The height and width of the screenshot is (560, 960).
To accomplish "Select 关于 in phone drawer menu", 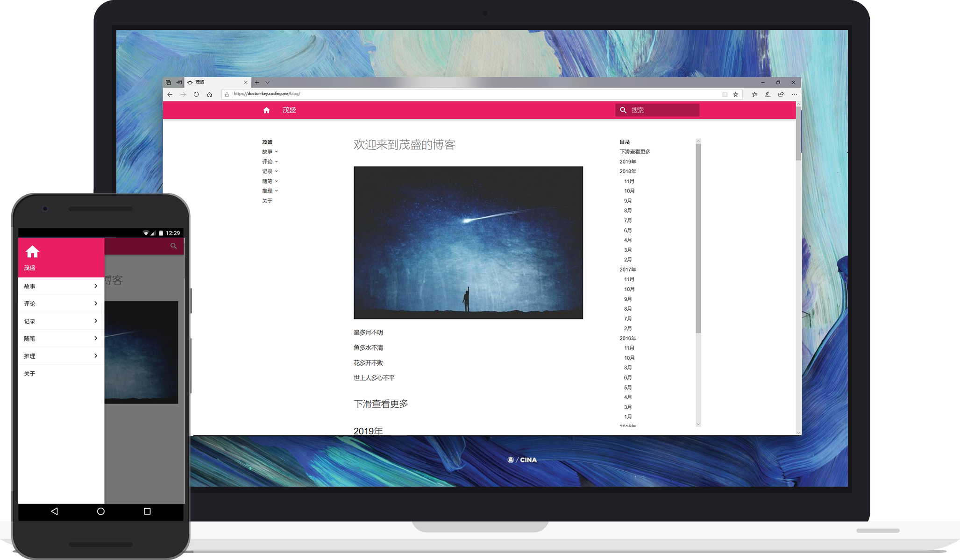I will (x=30, y=374).
